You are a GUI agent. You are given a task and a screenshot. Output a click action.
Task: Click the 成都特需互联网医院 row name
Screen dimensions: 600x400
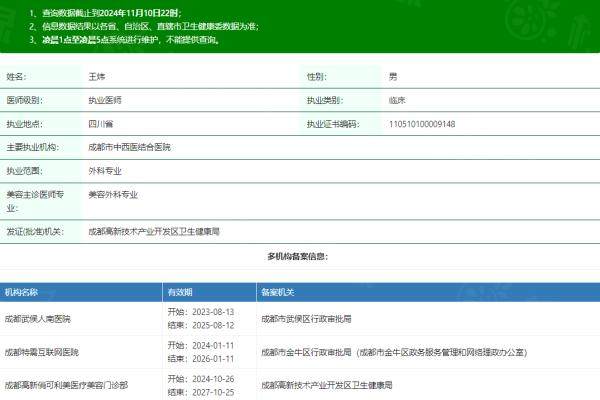pyautogui.click(x=41, y=352)
